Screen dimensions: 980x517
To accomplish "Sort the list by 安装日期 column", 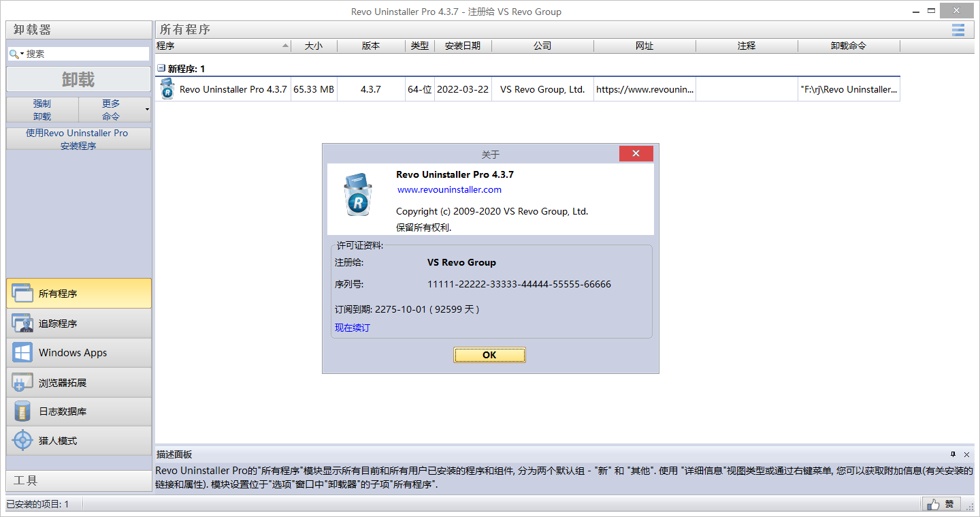I will click(x=462, y=46).
